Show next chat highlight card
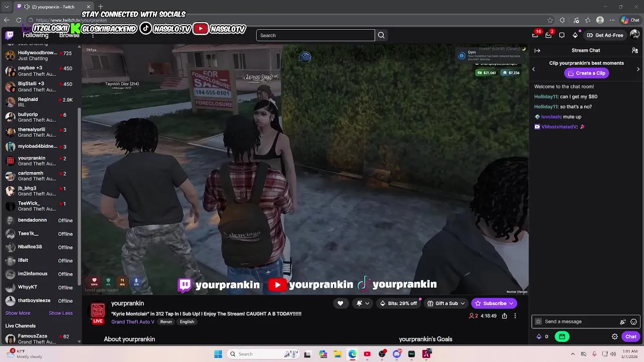Viewport: 644px width, 362px height. (x=638, y=69)
